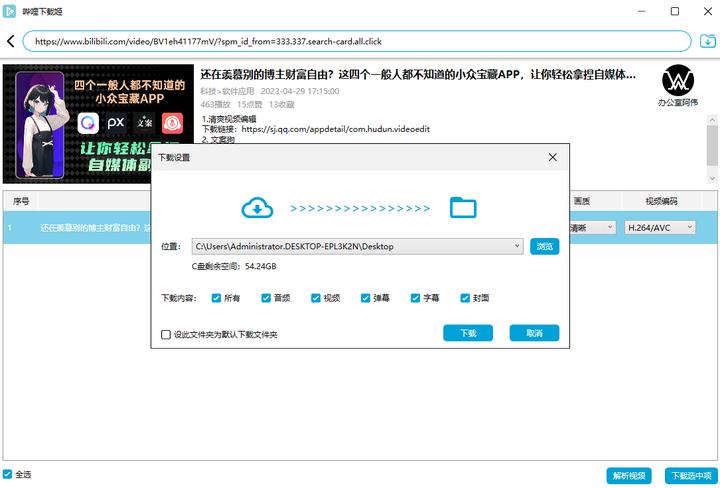Image resolution: width=720 pixels, height=488 pixels.
Task: Click the 序号 column header
Action: (21, 201)
